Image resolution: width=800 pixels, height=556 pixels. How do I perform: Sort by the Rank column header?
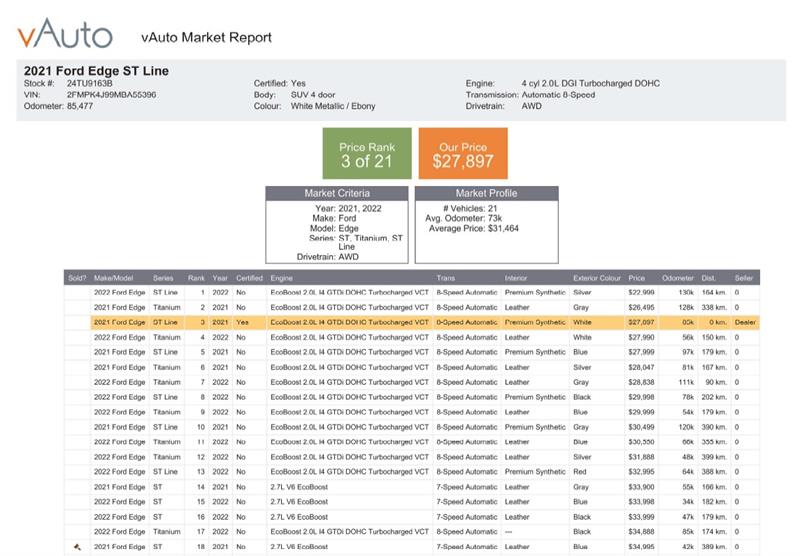pyautogui.click(x=196, y=278)
